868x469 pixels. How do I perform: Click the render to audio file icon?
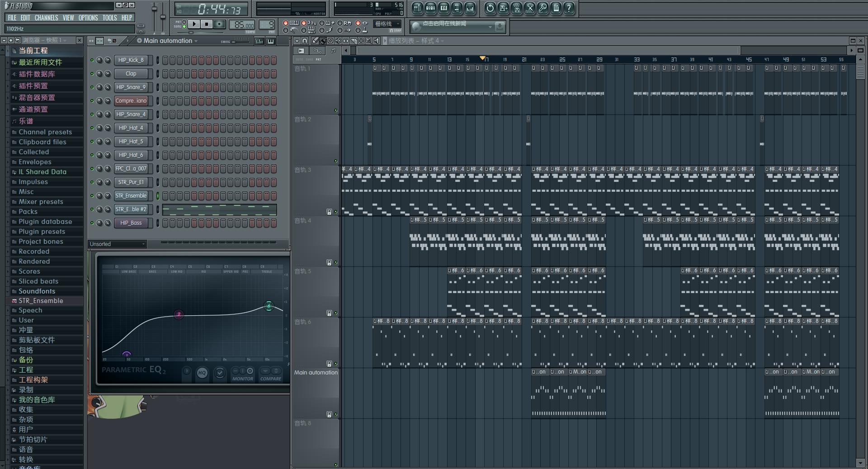[x=516, y=8]
